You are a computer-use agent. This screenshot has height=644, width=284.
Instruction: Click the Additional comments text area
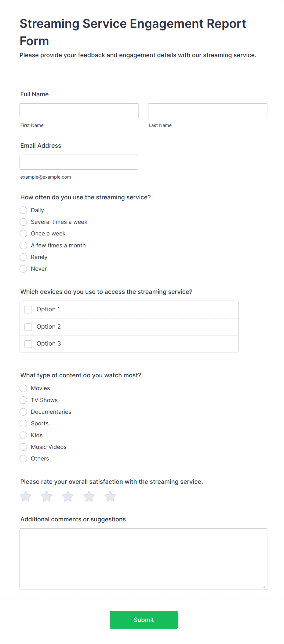(x=143, y=559)
